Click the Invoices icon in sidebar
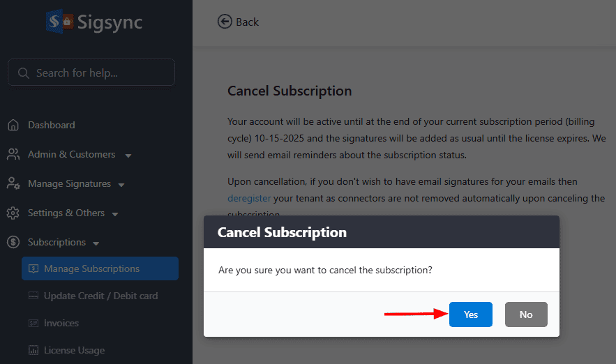 point(33,324)
